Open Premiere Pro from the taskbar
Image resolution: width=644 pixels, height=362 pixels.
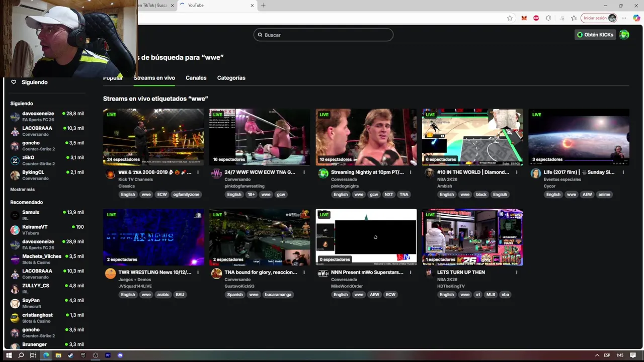(108, 355)
